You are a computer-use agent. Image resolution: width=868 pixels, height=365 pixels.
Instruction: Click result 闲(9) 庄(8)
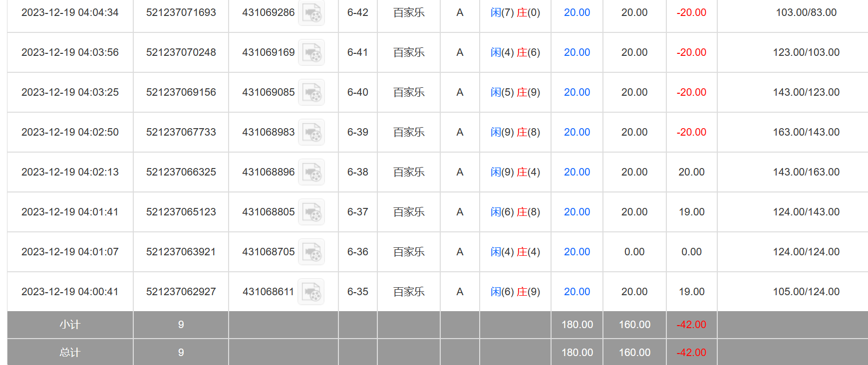point(515,132)
